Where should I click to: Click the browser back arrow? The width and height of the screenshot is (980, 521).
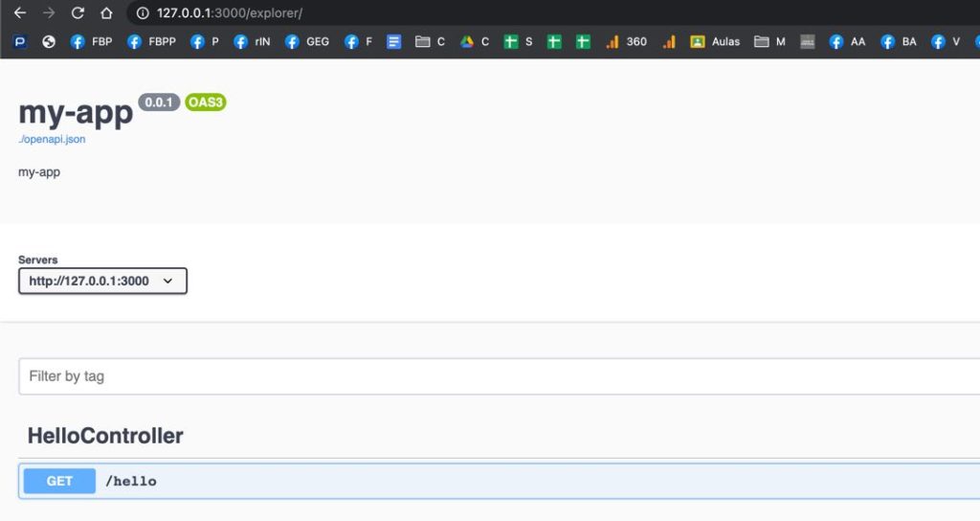coord(20,13)
